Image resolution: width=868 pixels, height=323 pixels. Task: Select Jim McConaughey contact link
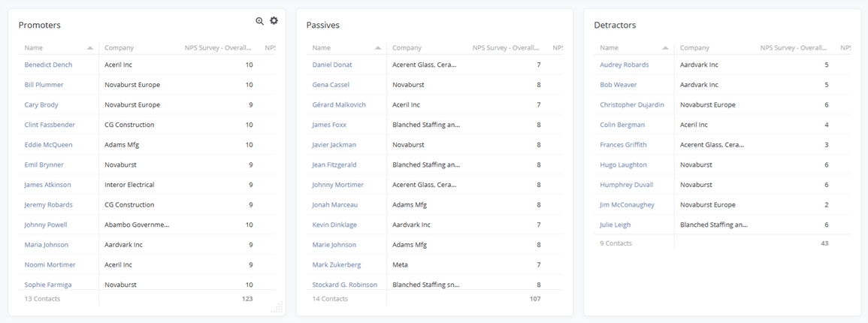(627, 205)
